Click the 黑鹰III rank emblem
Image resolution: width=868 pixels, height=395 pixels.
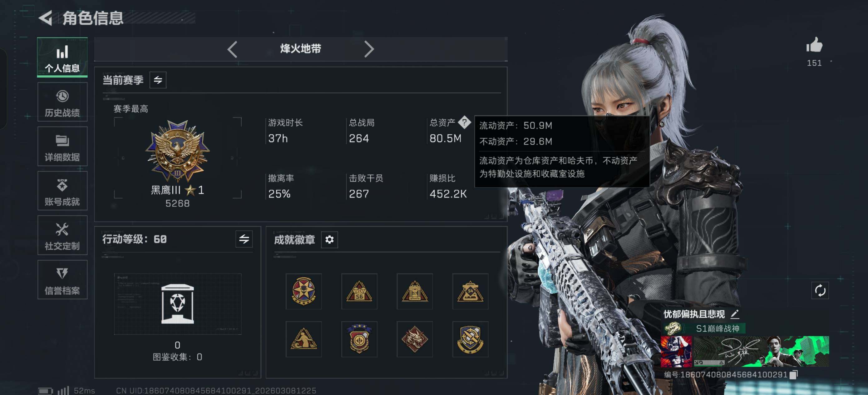pos(178,151)
